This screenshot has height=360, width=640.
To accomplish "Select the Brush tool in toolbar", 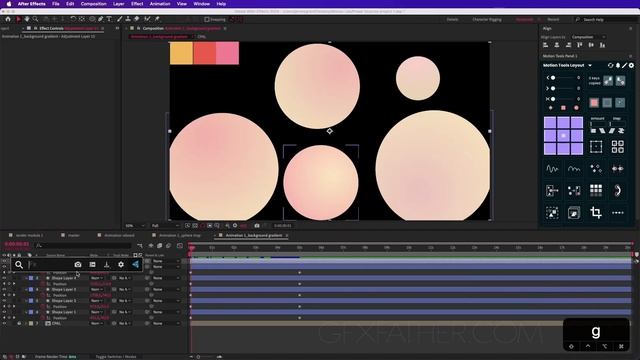I will click(x=119, y=19).
